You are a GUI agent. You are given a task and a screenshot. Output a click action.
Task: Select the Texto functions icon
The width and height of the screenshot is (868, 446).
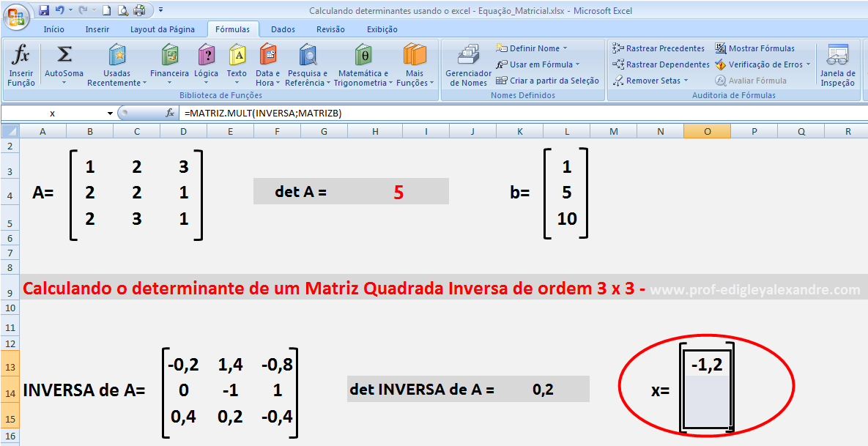pyautogui.click(x=237, y=64)
